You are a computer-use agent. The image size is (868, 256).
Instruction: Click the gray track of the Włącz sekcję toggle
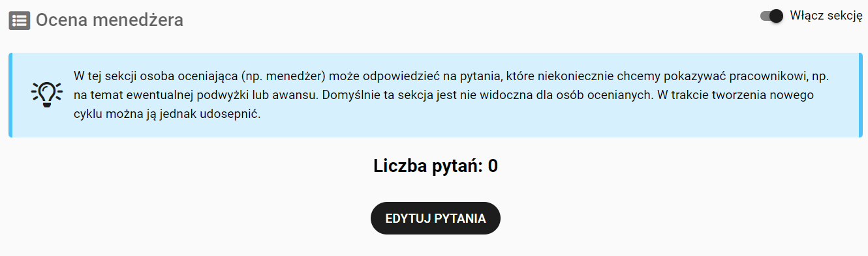click(765, 16)
